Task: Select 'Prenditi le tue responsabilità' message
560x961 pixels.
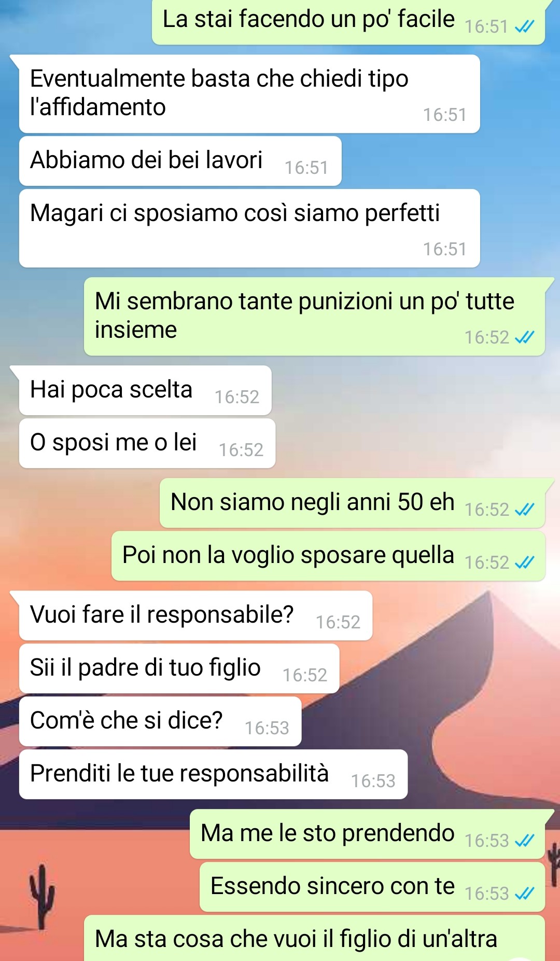Action: [x=213, y=774]
